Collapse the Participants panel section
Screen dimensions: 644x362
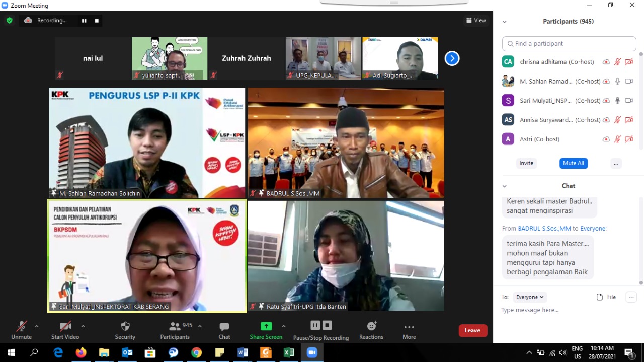pyautogui.click(x=504, y=22)
